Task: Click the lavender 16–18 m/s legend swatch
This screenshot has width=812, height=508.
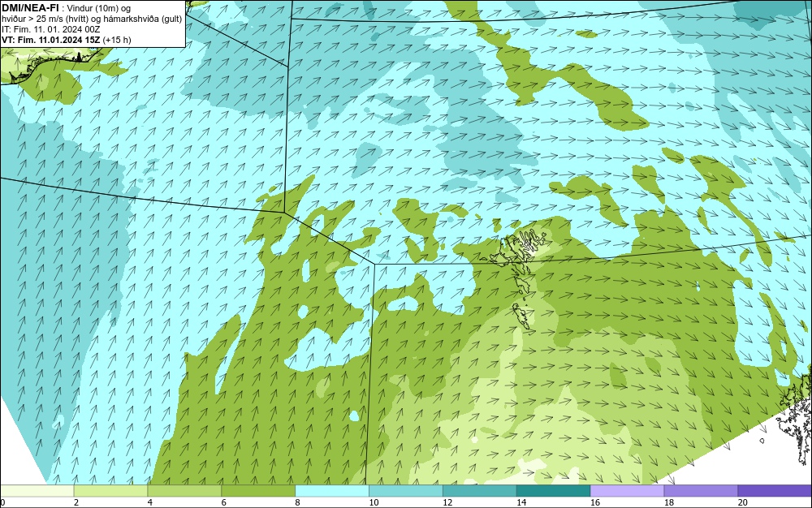Action: [627, 491]
